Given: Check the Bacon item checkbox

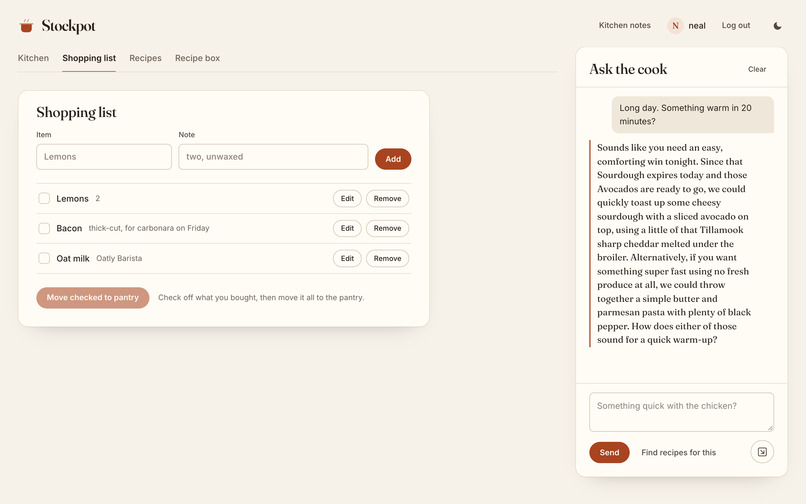Looking at the screenshot, I should point(44,228).
